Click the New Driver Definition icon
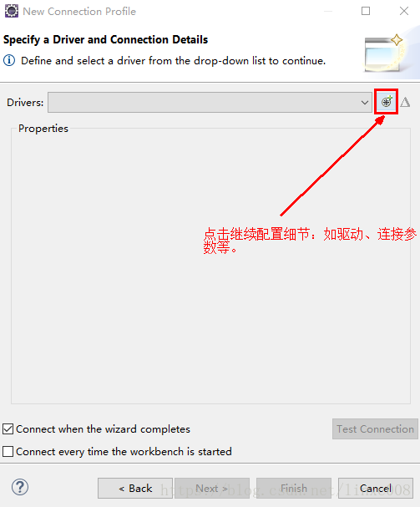Viewport: 420px width, 507px height. [387, 102]
